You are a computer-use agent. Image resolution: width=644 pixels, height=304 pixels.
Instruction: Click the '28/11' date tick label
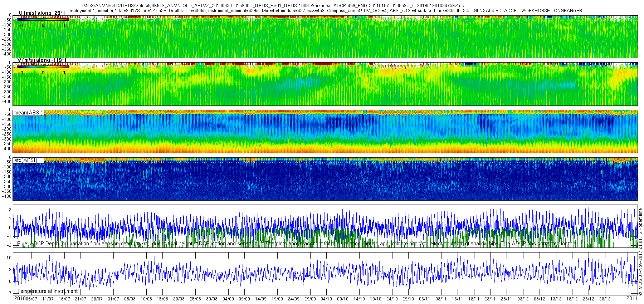click(x=507, y=299)
